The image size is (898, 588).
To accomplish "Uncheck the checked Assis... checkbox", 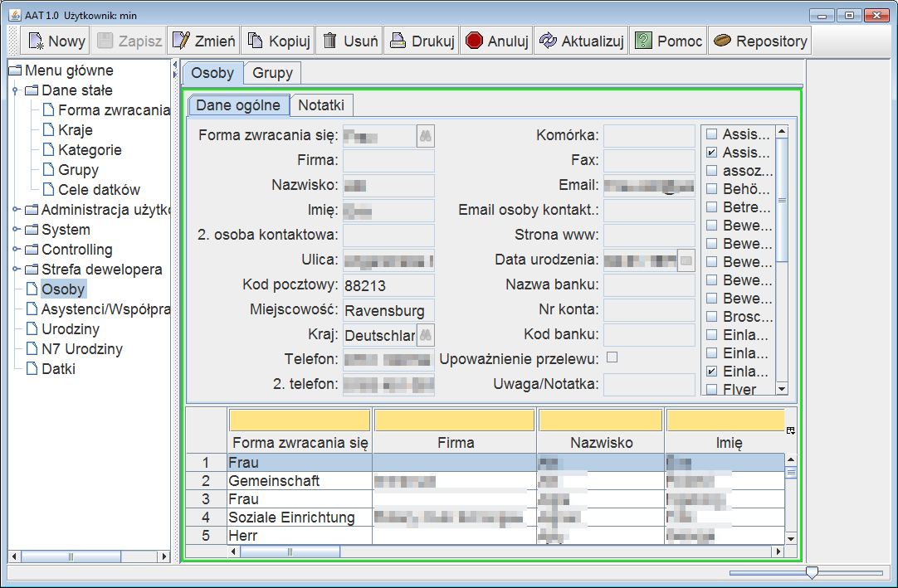I will coord(712,153).
